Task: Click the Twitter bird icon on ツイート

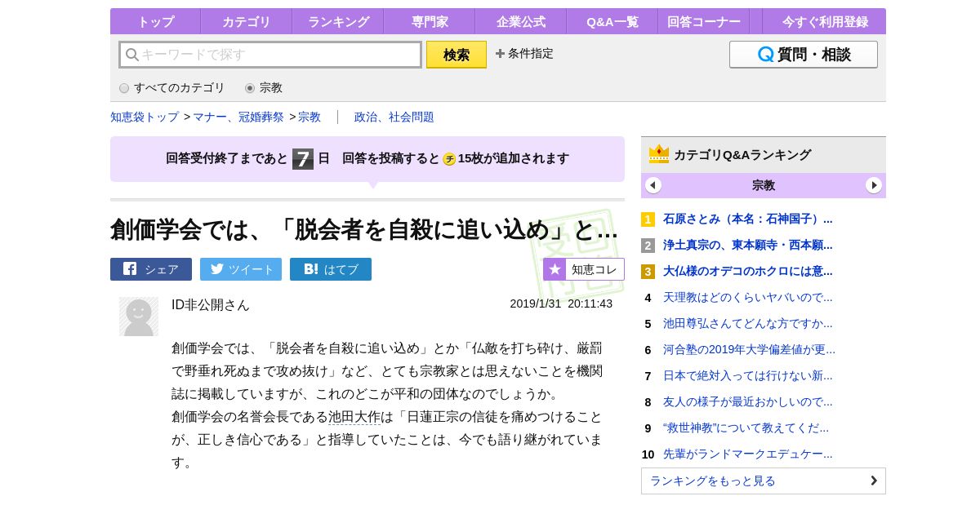Action: point(217,269)
